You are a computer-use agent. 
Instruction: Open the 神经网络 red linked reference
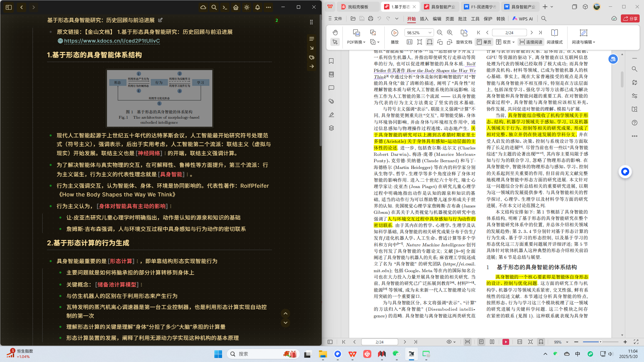pyautogui.click(x=149, y=153)
